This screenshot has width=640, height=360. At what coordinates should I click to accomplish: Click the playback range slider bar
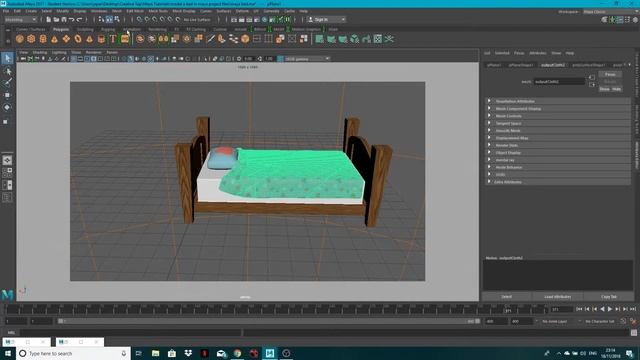click(x=269, y=321)
